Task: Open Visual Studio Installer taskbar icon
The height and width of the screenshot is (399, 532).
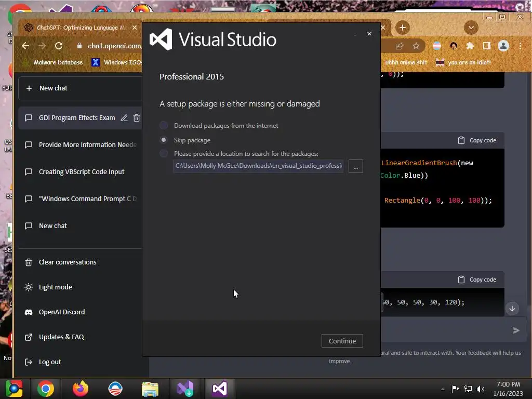Action: [x=185, y=389]
